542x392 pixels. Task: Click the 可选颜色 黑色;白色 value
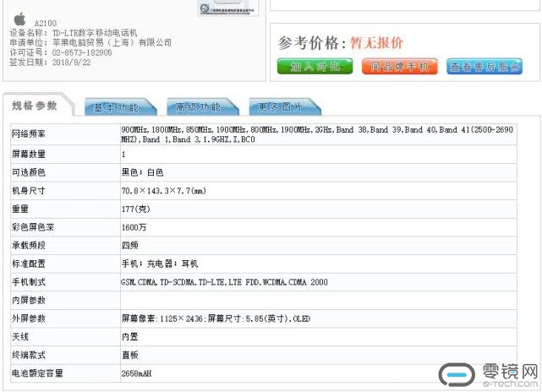[x=143, y=172]
